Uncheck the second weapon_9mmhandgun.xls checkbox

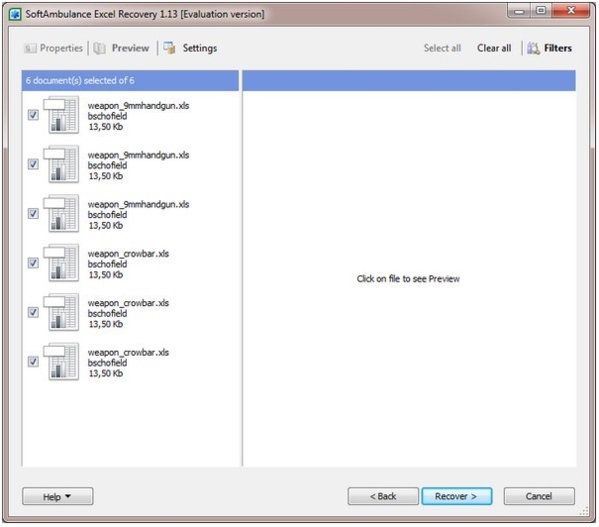tap(33, 164)
